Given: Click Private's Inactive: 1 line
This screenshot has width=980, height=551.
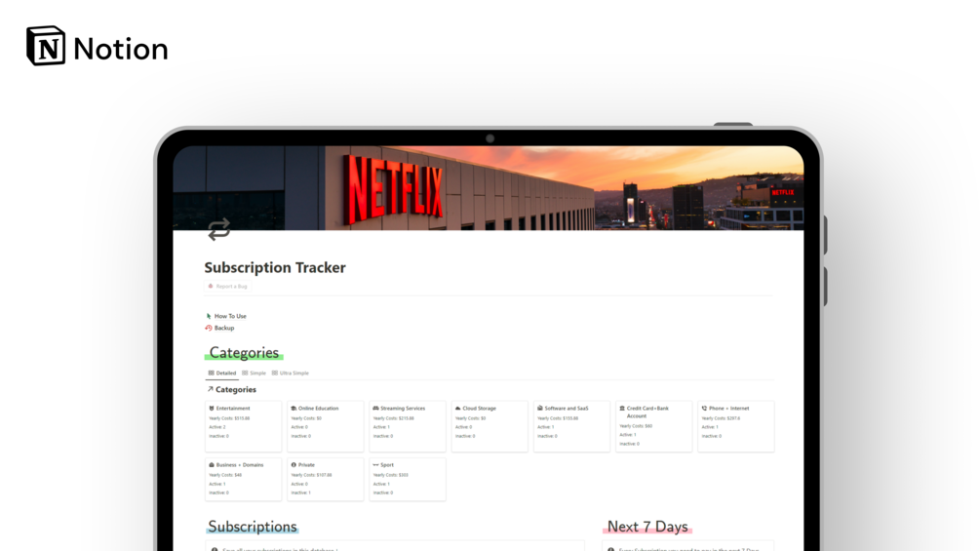Looking at the screenshot, I should 300,492.
